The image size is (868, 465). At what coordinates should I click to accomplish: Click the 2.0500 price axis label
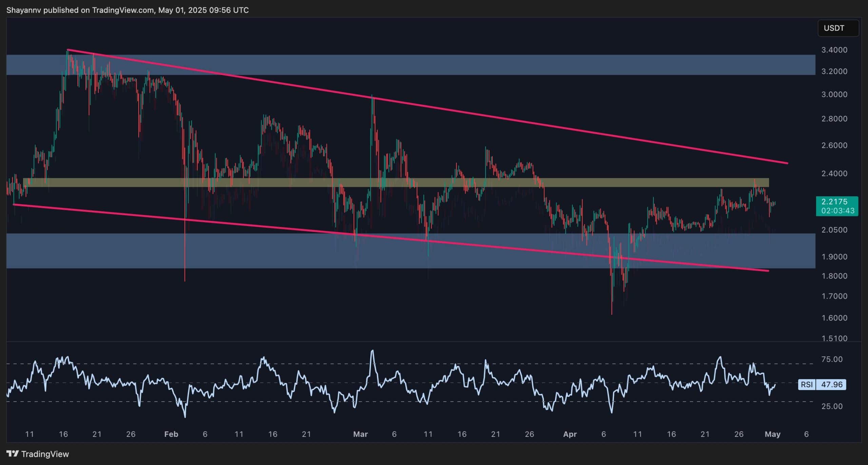(834, 230)
